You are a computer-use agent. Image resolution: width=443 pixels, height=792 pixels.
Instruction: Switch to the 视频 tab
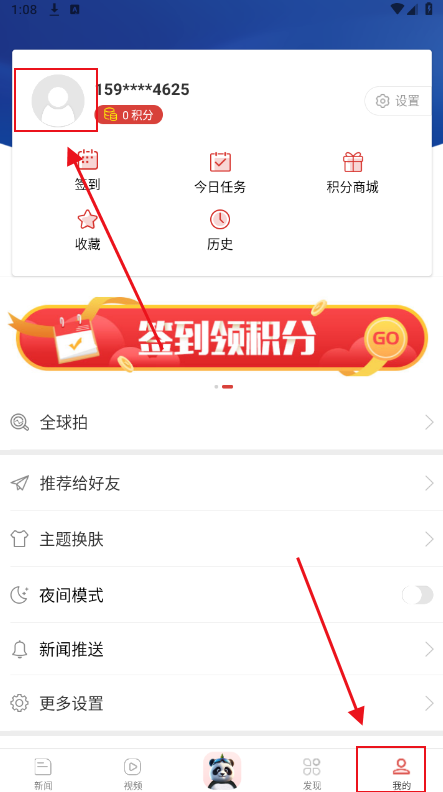[132, 773]
